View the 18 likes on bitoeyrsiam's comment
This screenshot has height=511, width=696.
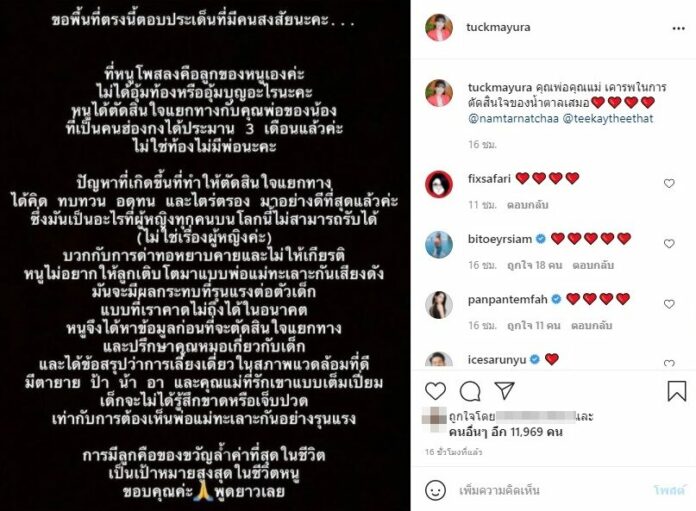pos(534,265)
